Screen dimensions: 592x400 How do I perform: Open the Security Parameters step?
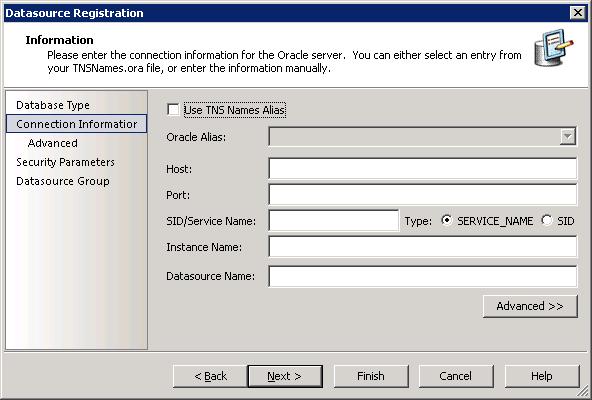(65, 162)
